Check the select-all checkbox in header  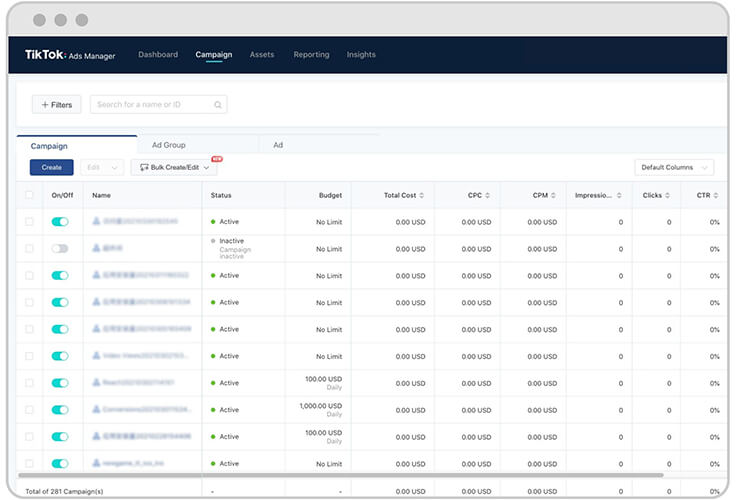tap(29, 195)
